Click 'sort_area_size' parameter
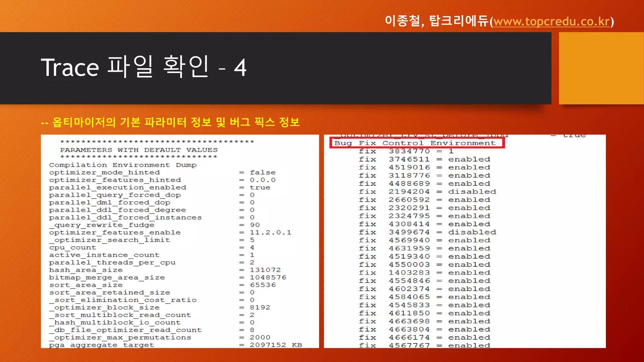This screenshot has height=362, width=644. [x=86, y=285]
